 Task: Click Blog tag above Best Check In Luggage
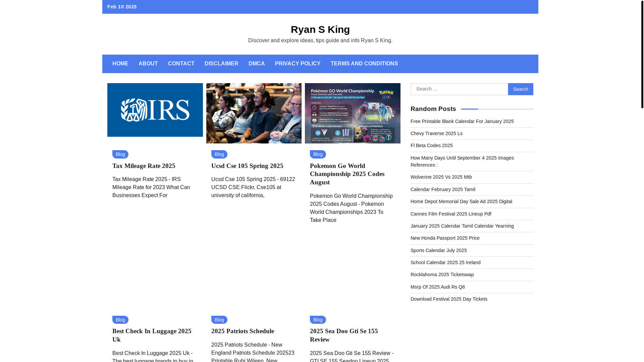pyautogui.click(x=120, y=320)
